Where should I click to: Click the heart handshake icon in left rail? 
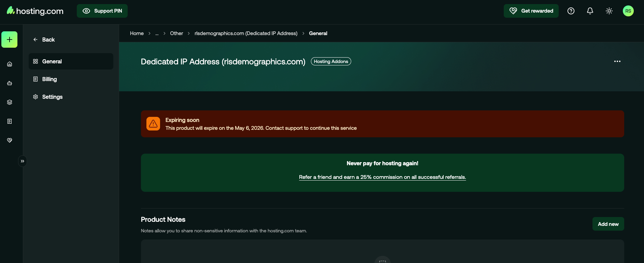(x=10, y=140)
